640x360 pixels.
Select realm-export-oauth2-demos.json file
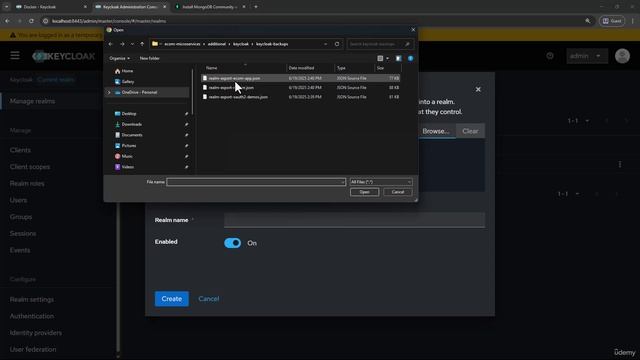point(301,97)
